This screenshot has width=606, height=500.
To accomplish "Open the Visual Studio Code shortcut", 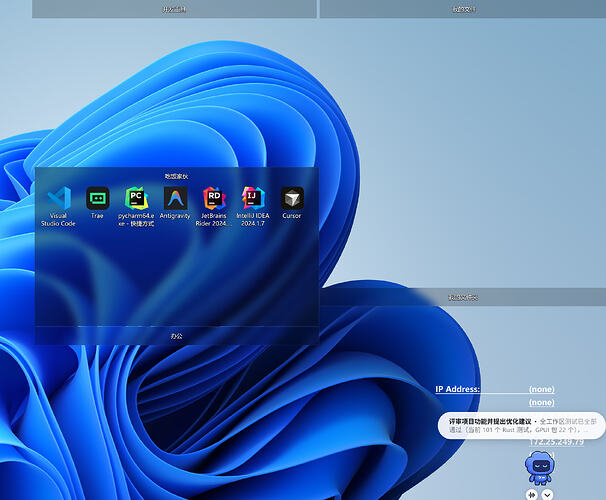I will coord(58,206).
